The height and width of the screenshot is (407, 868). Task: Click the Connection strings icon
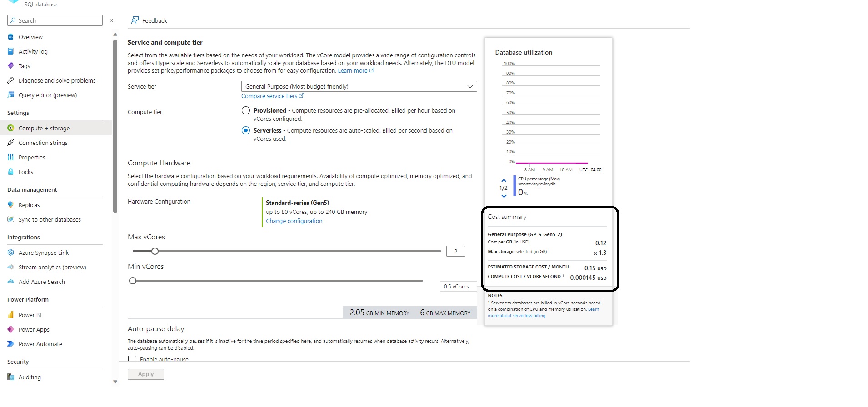(x=11, y=143)
